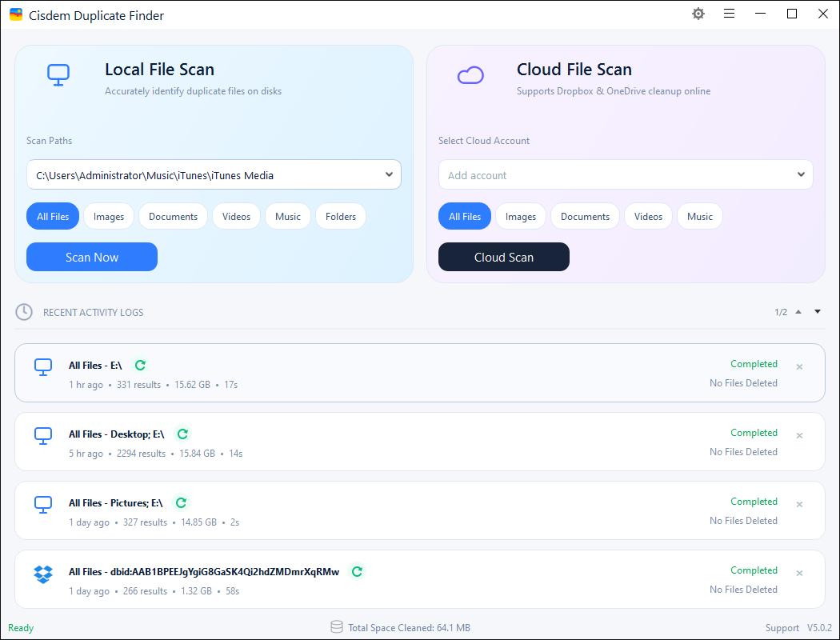
Task: Rescan the All Files - Desktop; E:\ entry
Action: (x=182, y=434)
